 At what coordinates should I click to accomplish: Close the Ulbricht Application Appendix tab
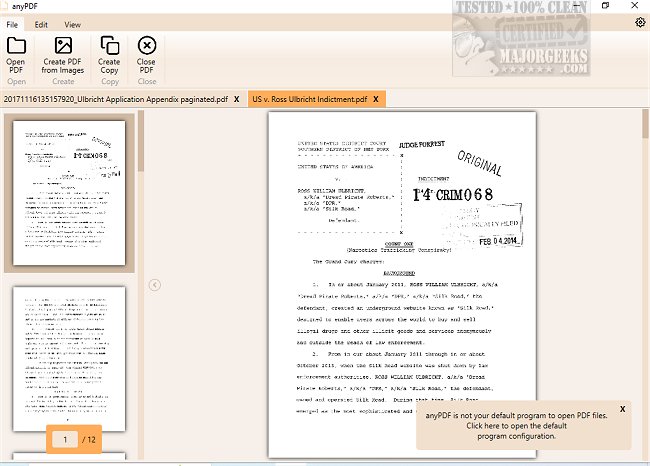(236, 100)
